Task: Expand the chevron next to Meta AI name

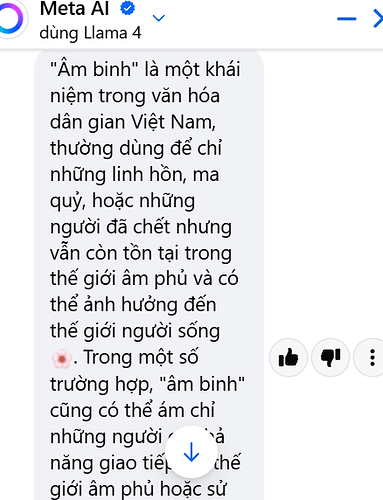Action: point(158,18)
